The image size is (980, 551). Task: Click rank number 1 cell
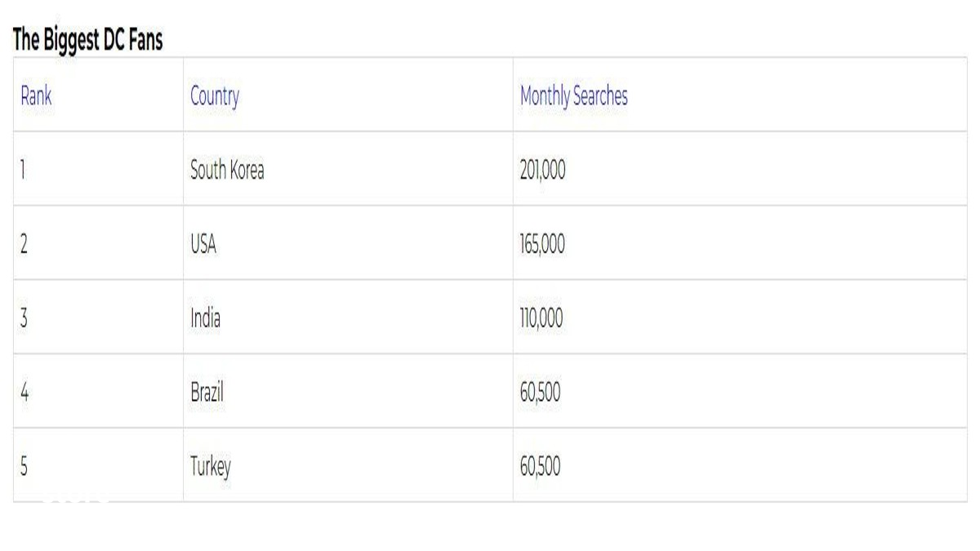click(x=24, y=171)
